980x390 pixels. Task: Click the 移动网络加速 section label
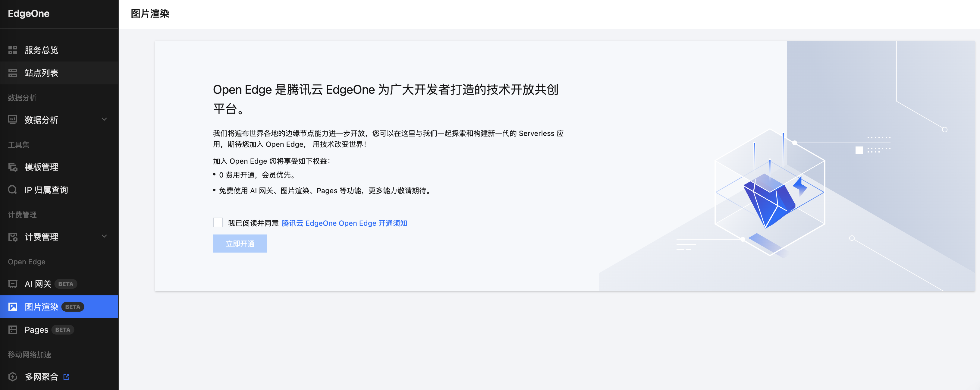pos(30,355)
